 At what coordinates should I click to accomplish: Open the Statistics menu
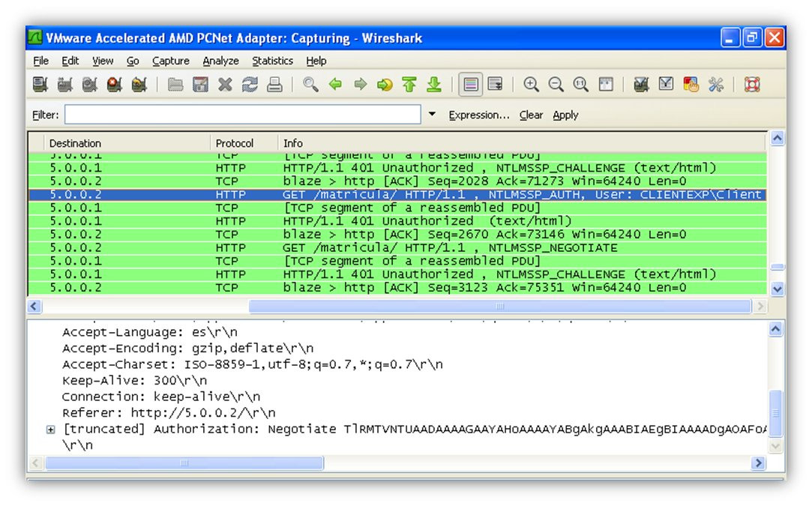[272, 61]
